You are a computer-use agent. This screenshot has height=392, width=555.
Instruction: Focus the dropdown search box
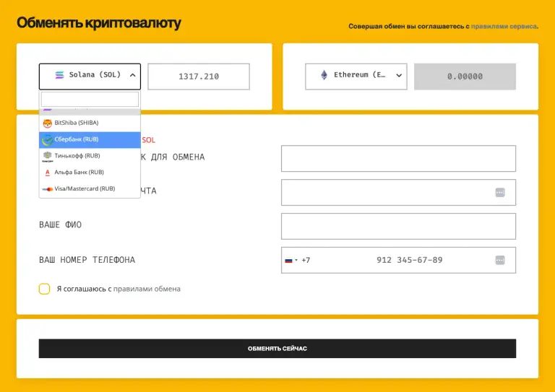90,99
